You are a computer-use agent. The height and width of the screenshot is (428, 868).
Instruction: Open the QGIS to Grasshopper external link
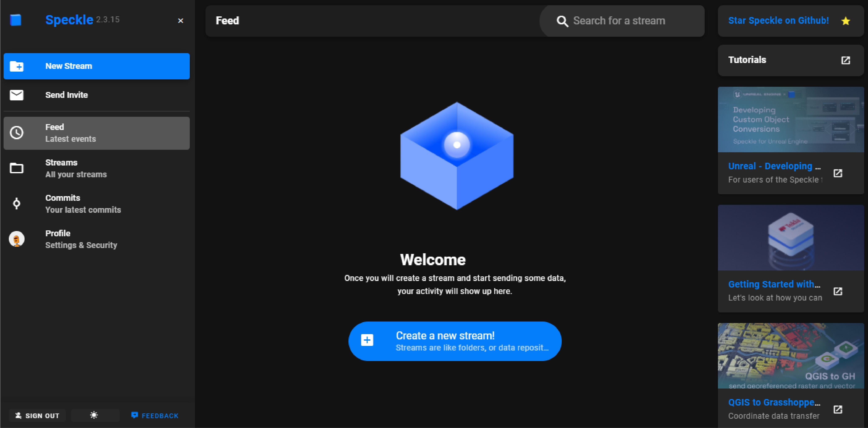coord(838,409)
